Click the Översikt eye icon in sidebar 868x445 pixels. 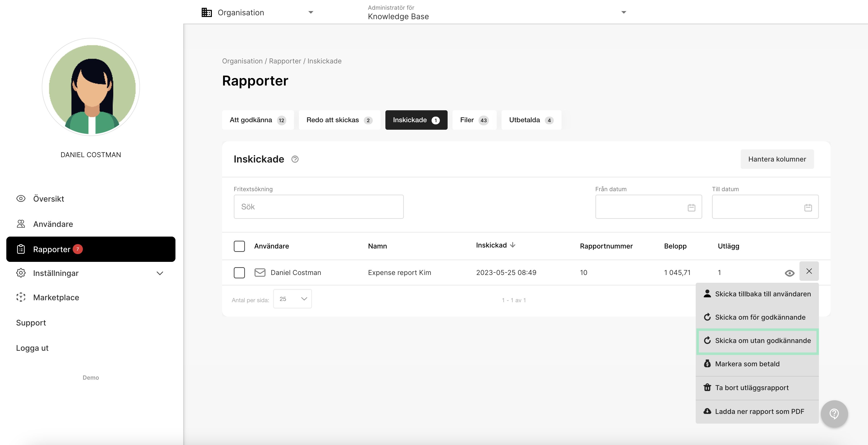click(21, 198)
